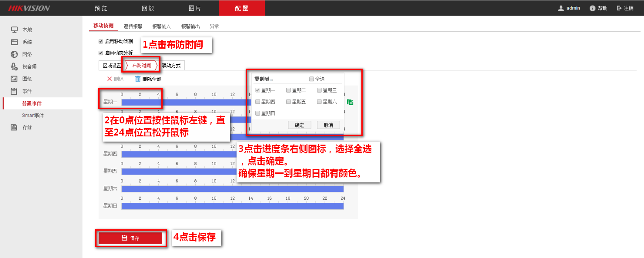Check 星期二 in copy dialog

point(288,90)
